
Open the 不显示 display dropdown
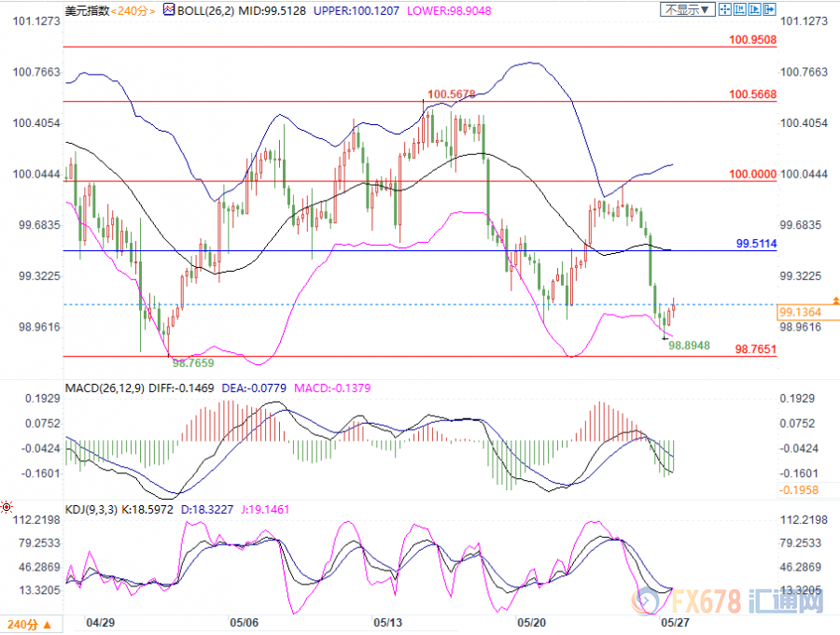[x=686, y=9]
